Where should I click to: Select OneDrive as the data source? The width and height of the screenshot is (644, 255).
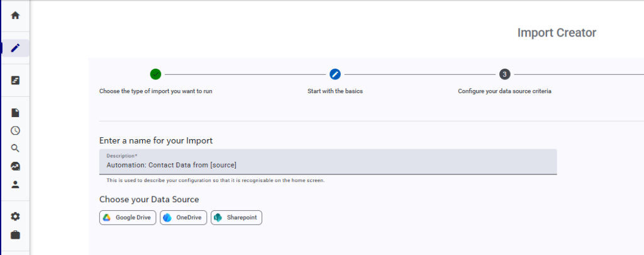[x=183, y=217]
